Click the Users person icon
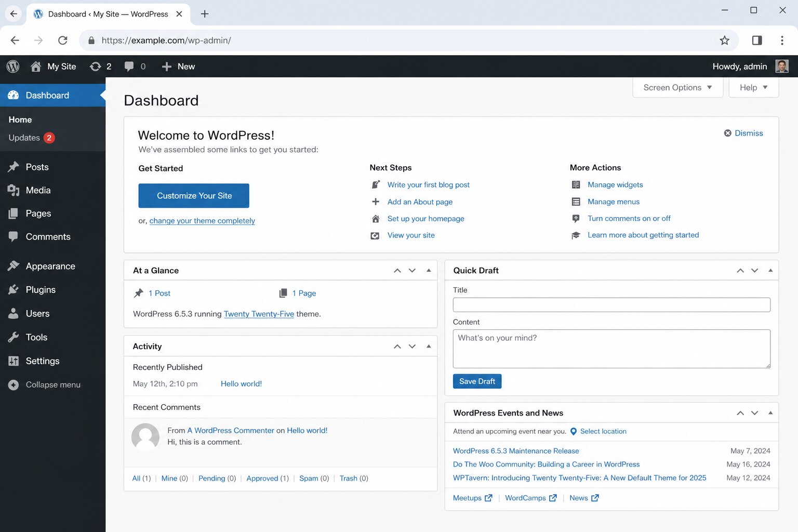This screenshot has width=798, height=532. tap(14, 313)
